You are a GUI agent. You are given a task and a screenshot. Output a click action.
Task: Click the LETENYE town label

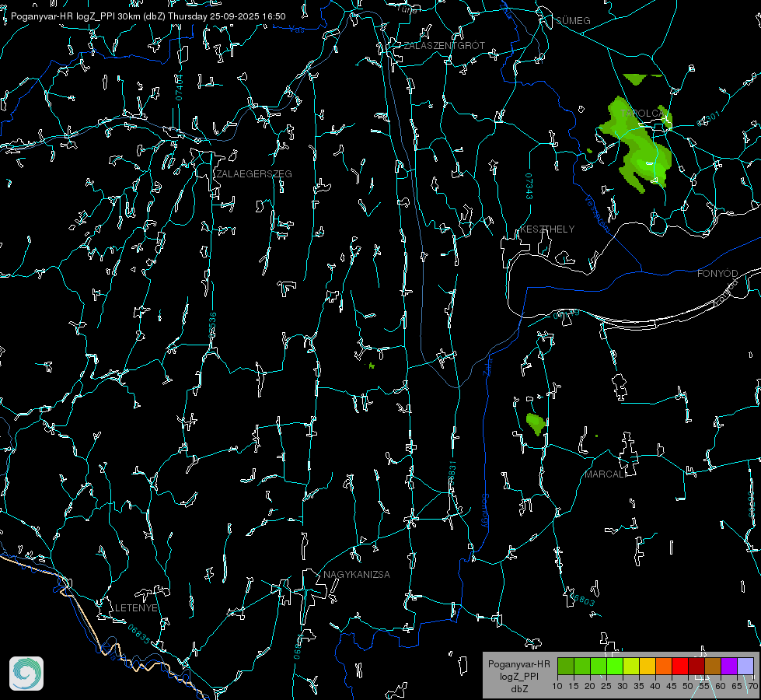pyautogui.click(x=136, y=607)
